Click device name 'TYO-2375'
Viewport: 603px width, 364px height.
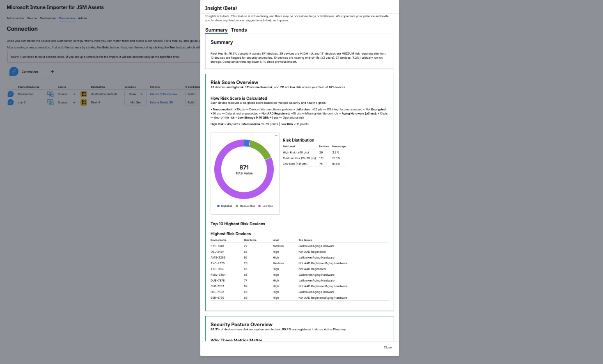(218, 263)
